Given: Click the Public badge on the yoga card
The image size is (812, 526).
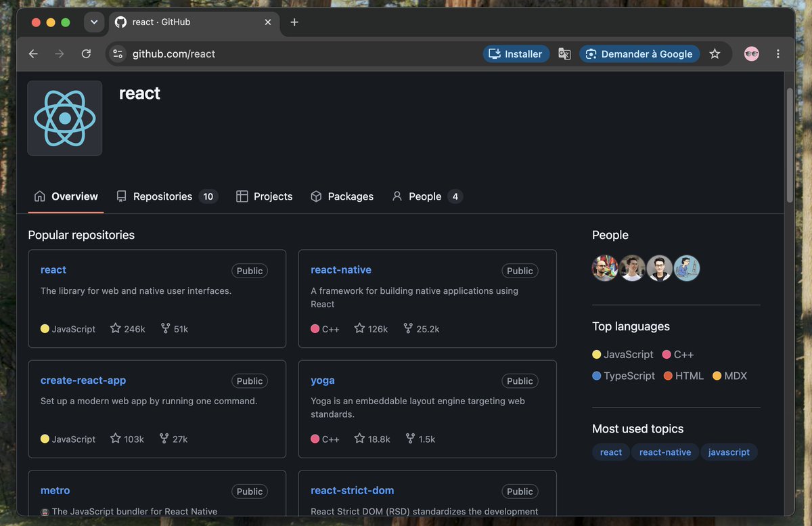Looking at the screenshot, I should coord(520,381).
